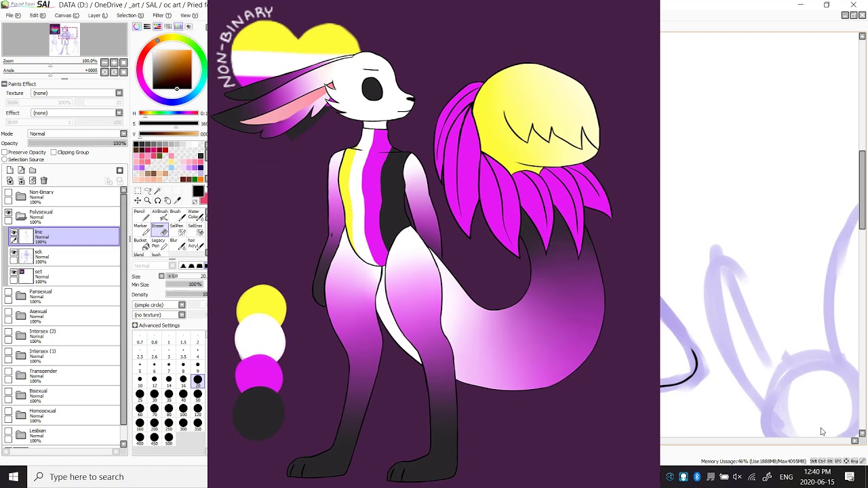Rotate the canvas view counterclockwise
Screen dimensions: 868x488
pyautogui.click(x=104, y=72)
